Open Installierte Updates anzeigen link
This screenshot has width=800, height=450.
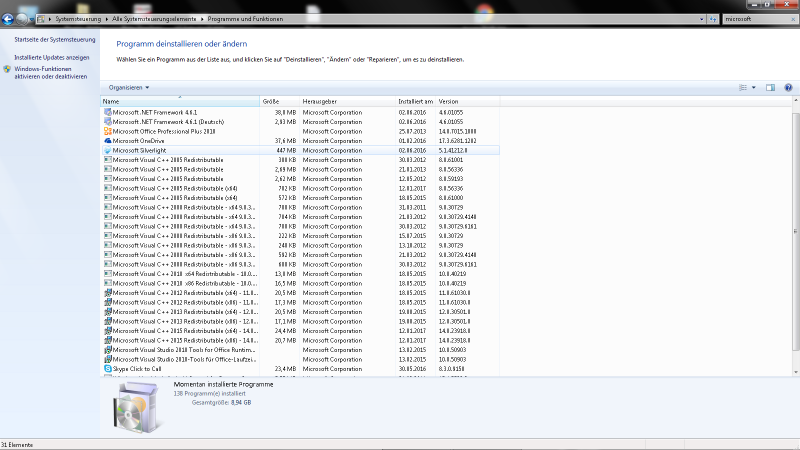(52, 58)
